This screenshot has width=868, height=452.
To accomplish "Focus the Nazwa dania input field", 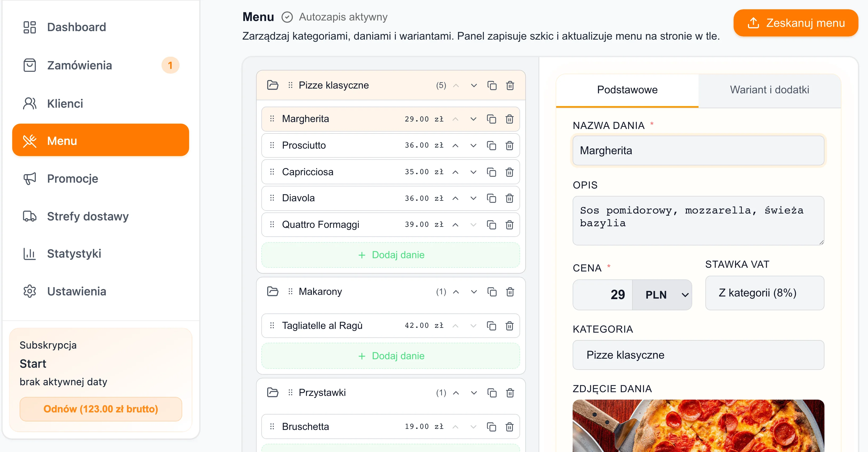I will [698, 150].
